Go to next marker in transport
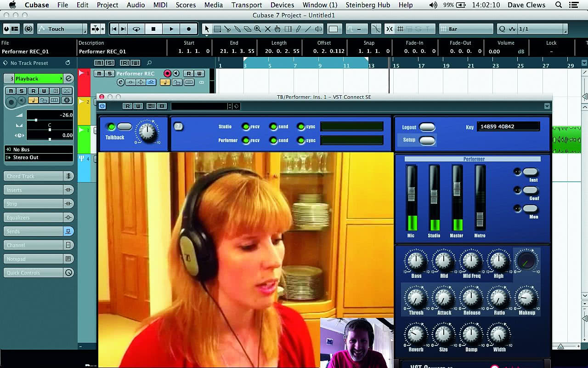Viewport: 588px width, 368px height. pos(123,29)
